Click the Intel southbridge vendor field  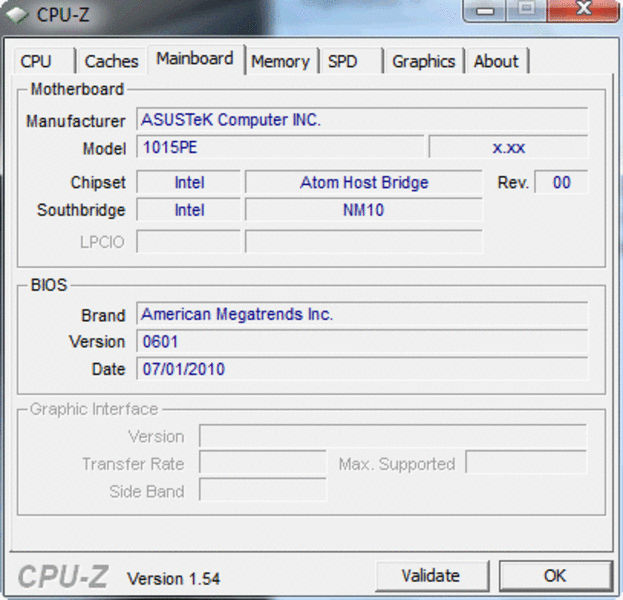[189, 210]
